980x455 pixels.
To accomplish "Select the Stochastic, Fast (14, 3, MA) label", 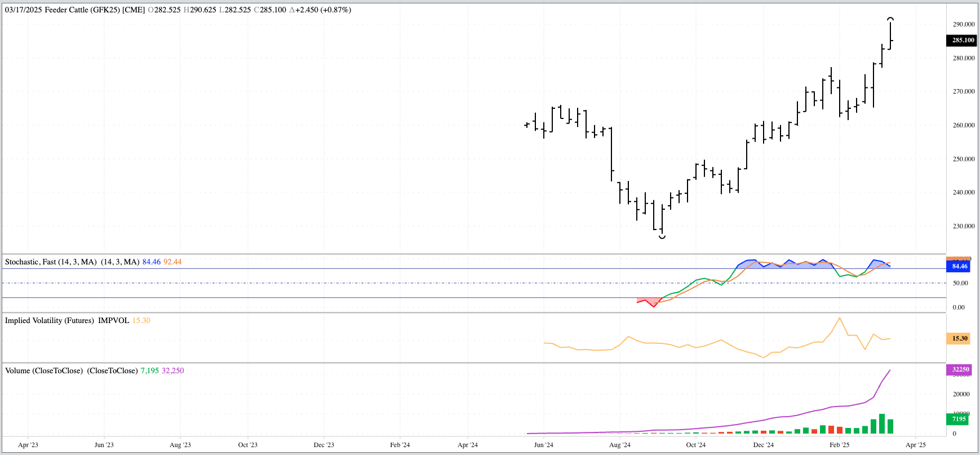I will [x=51, y=262].
